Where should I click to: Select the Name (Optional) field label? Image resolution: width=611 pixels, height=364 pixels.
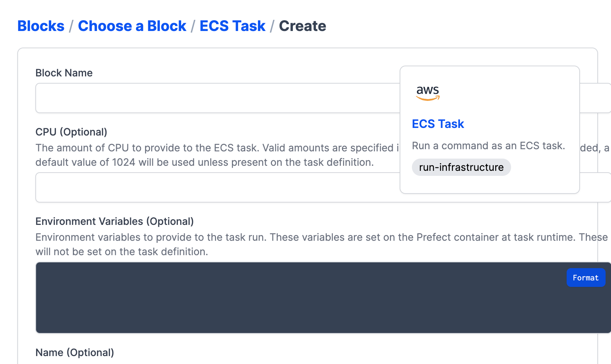(x=74, y=352)
